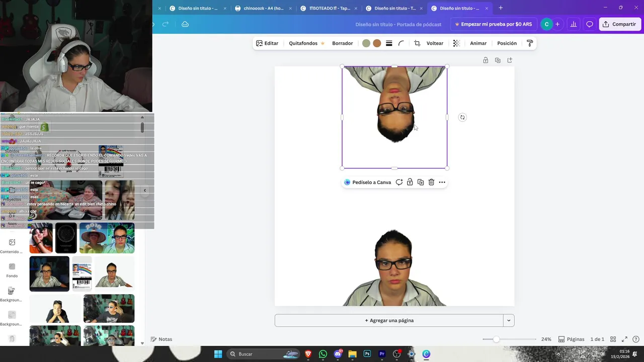Click the Compartir share button

pyautogui.click(x=619, y=24)
